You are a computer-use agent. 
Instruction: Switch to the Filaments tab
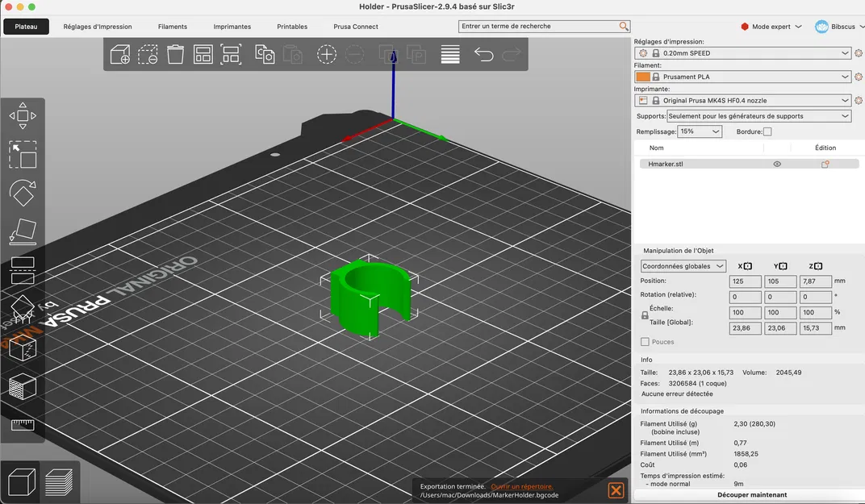[x=173, y=27]
